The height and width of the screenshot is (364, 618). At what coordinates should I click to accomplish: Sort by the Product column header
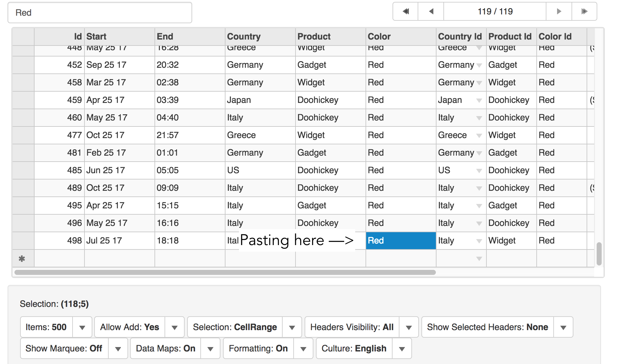314,36
